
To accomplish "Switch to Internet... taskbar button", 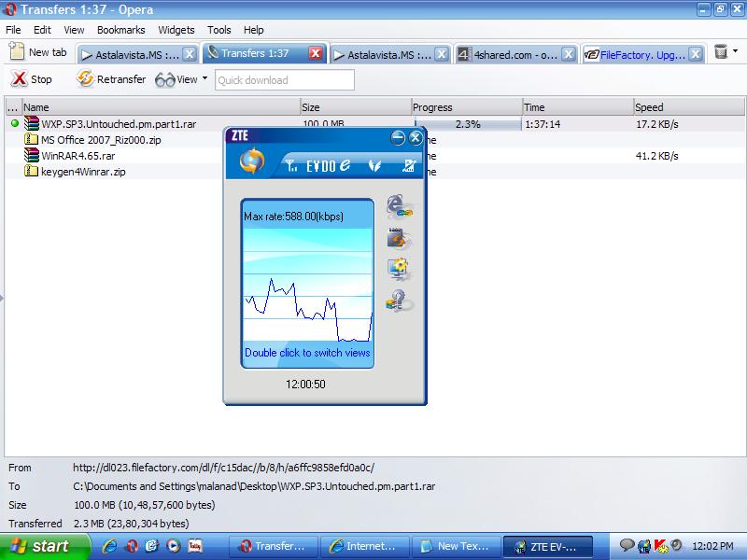I will point(365,546).
